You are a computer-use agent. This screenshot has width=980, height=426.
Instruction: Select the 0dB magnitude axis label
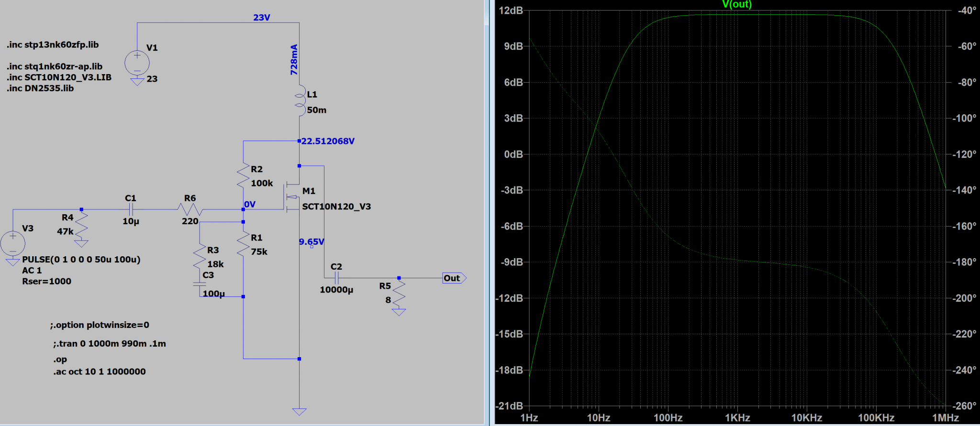513,154
